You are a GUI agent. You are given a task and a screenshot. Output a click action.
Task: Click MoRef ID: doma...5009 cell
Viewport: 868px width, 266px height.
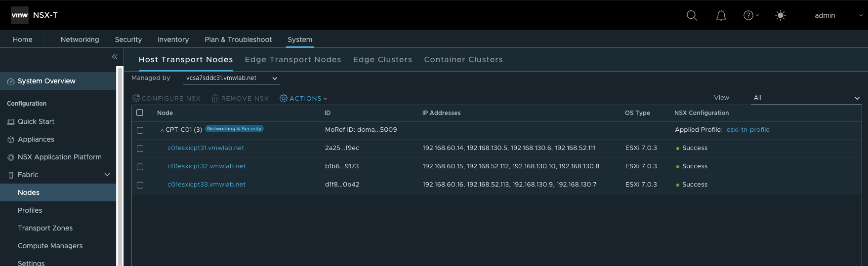(361, 130)
